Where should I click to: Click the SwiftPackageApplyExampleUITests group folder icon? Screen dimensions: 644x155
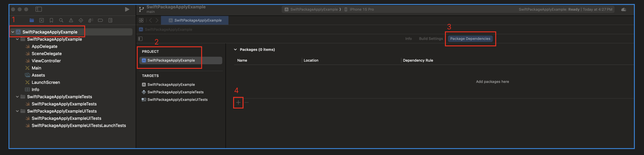(x=23, y=111)
